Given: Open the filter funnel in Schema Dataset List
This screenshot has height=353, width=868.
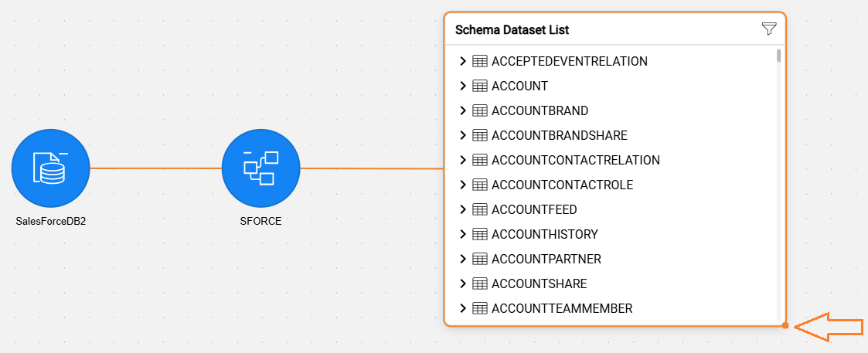Looking at the screenshot, I should point(769,29).
